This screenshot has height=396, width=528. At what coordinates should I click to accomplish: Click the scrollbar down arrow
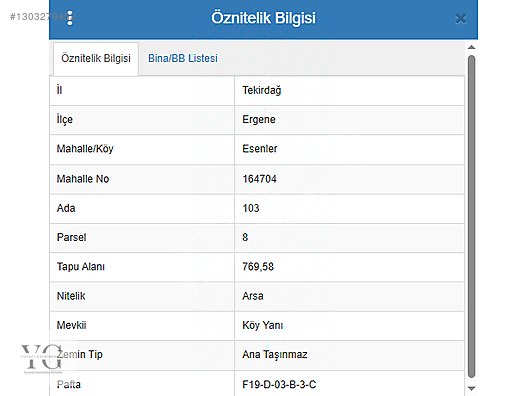click(x=471, y=388)
